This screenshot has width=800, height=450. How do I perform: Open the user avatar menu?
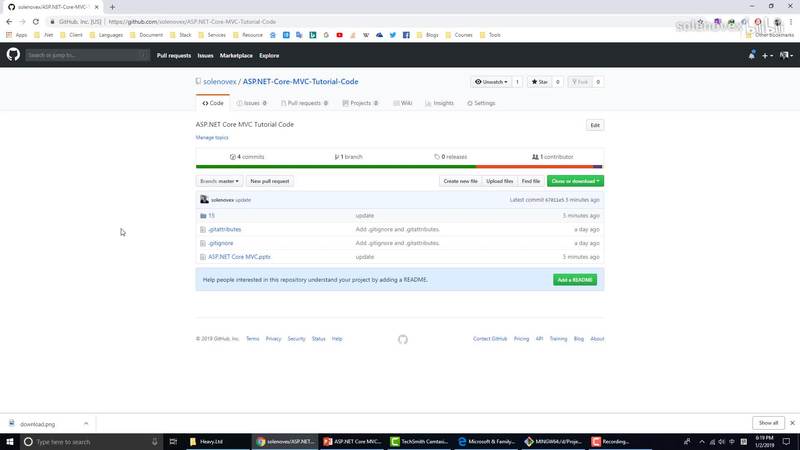coord(786,55)
